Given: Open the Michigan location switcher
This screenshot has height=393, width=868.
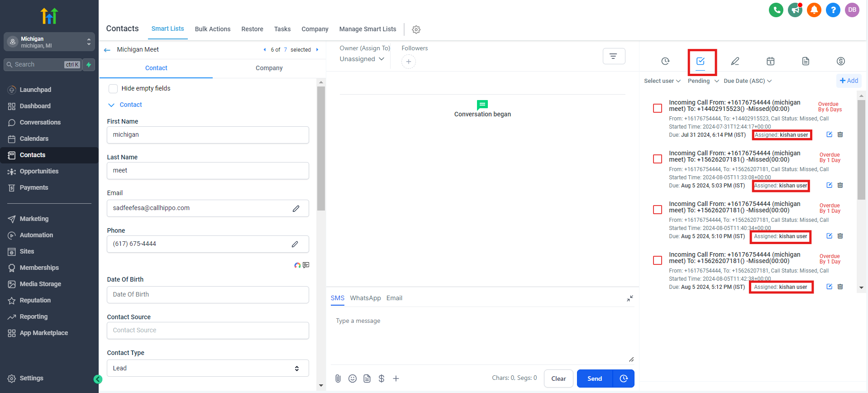Looking at the screenshot, I should 49,42.
